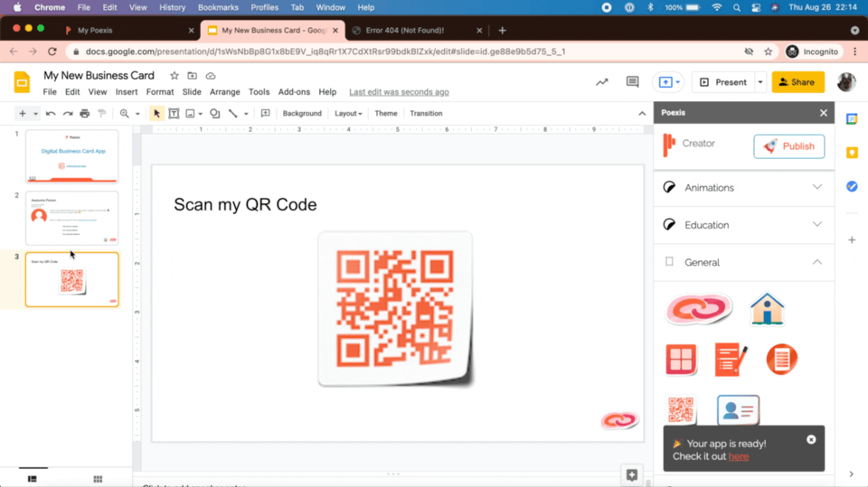The width and height of the screenshot is (868, 487).
Task: Open the zoom level dropdown arrow
Action: 137,114
